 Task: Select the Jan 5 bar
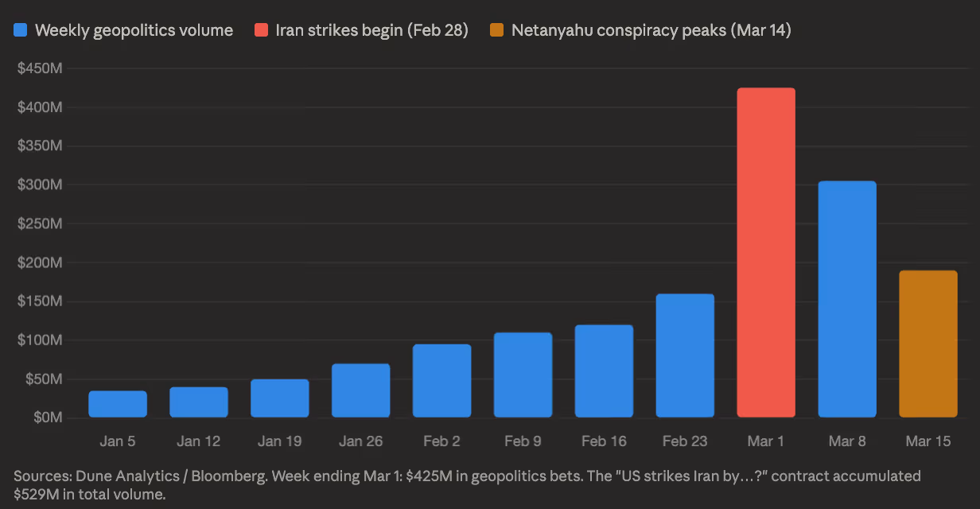[x=118, y=404]
